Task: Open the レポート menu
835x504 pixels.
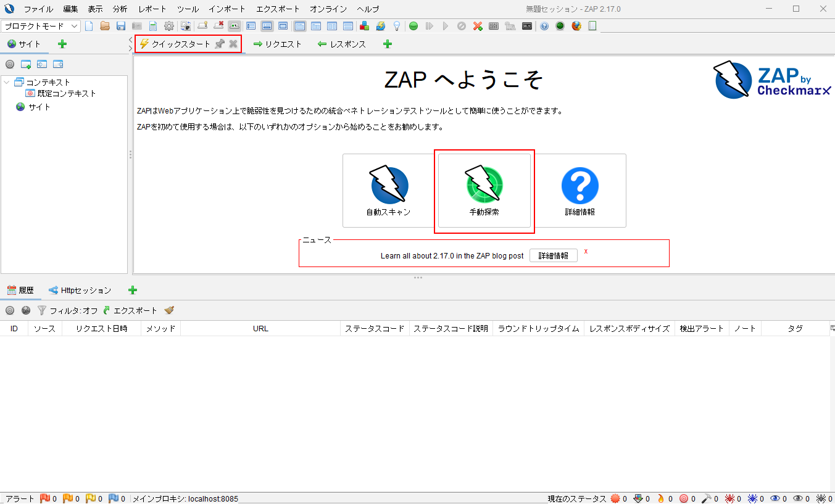Action: point(152,9)
